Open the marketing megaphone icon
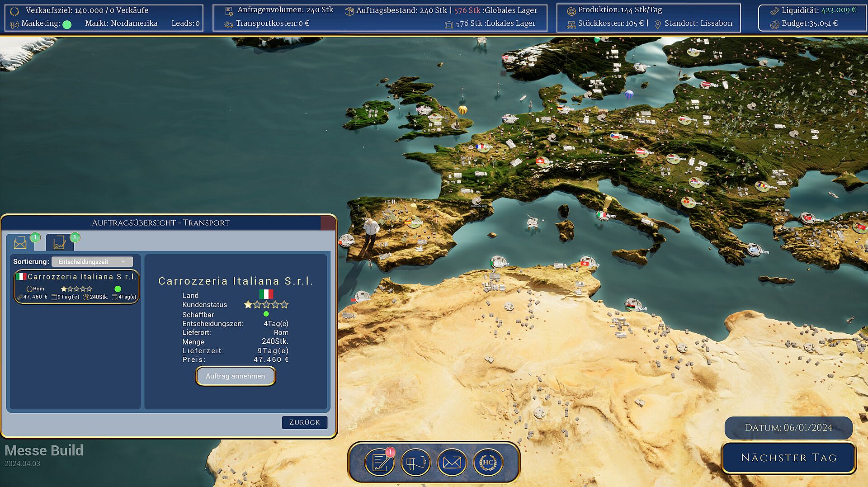Screen dimensions: 868x487 pos(415,463)
